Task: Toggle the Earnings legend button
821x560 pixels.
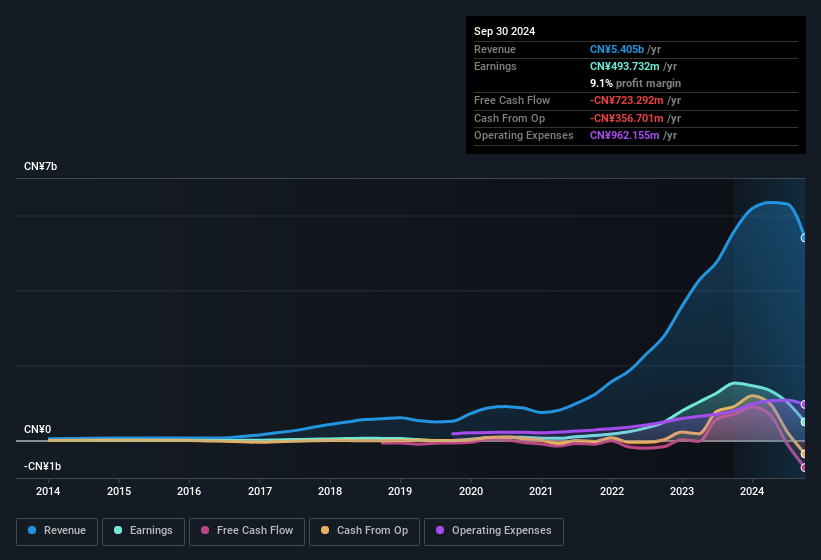Action: 143,532
